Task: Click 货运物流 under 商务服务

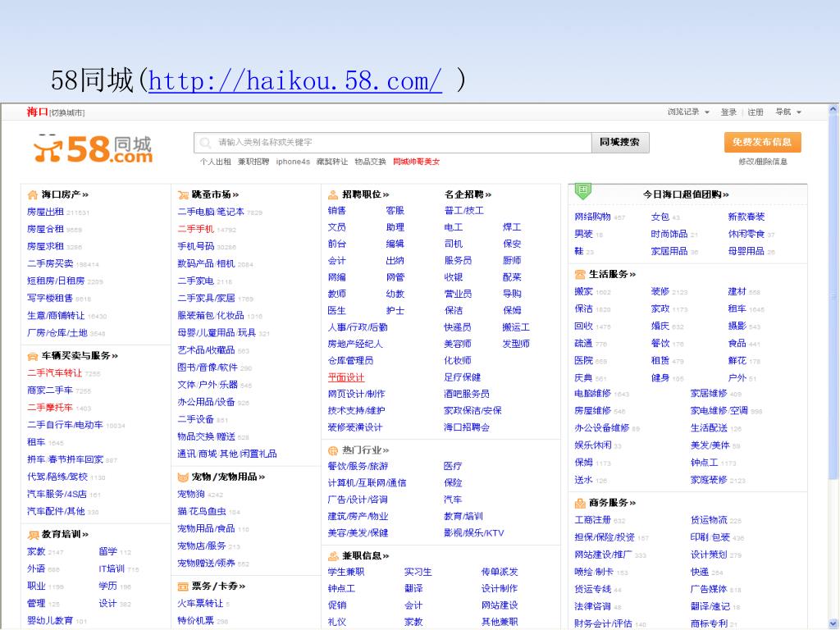Action: (x=709, y=520)
